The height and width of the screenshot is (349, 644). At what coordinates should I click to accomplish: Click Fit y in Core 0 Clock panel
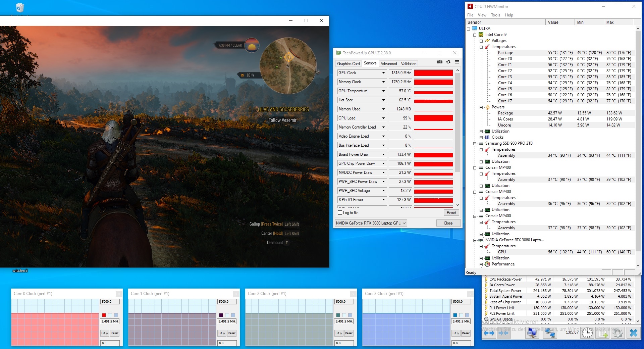pos(104,333)
